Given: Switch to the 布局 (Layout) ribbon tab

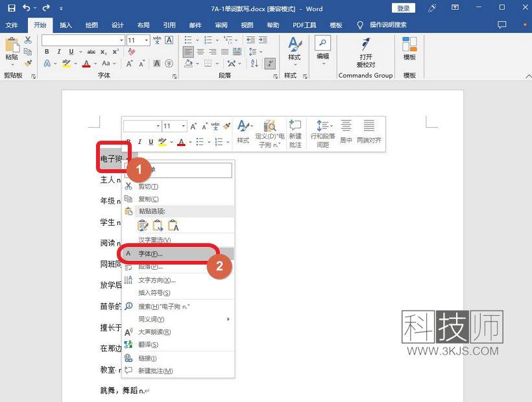Looking at the screenshot, I should click(x=143, y=25).
